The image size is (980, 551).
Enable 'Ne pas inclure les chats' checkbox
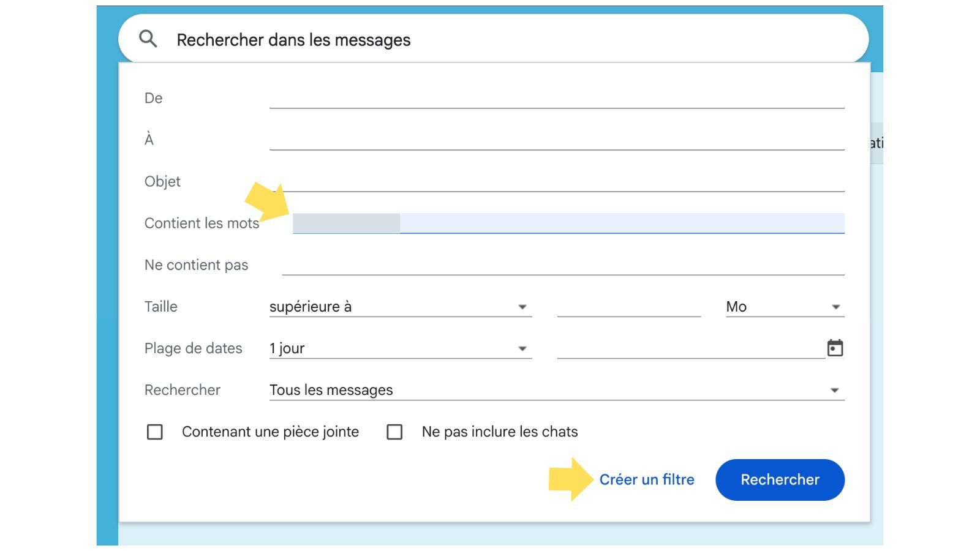(394, 432)
